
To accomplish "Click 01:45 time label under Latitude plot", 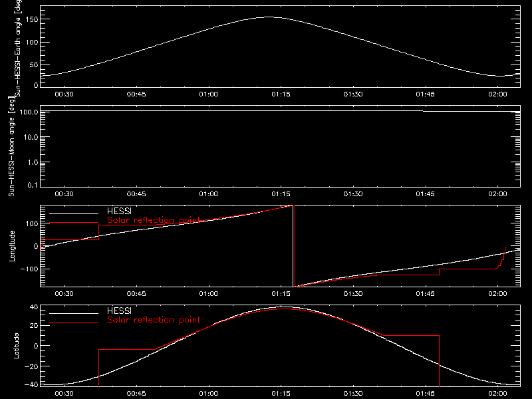I will point(426,394).
